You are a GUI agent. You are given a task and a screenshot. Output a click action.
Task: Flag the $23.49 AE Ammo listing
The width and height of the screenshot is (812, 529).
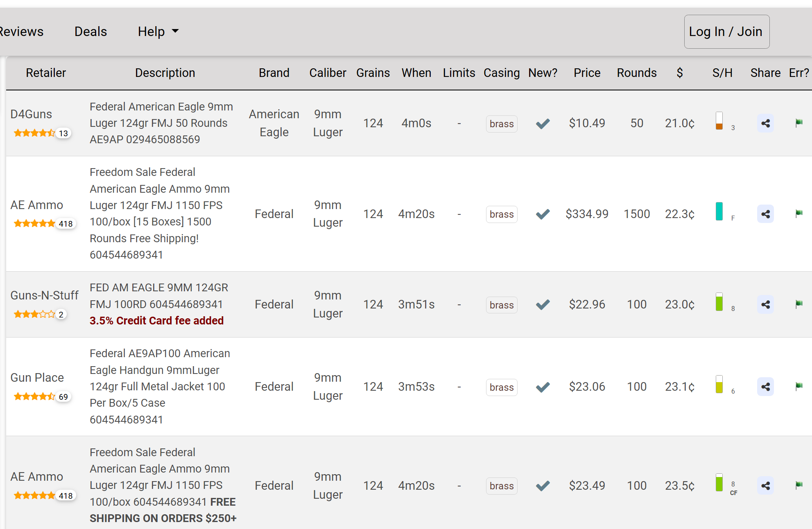pyautogui.click(x=798, y=485)
